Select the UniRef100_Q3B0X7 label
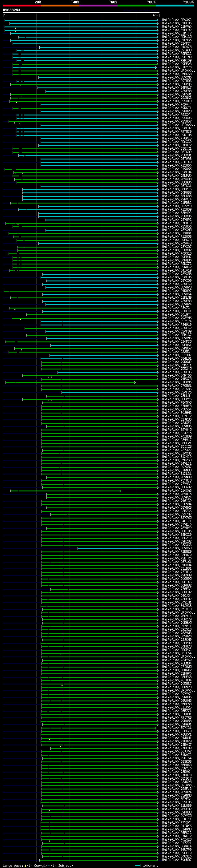This screenshot has width=197, height=868. click(177, 745)
